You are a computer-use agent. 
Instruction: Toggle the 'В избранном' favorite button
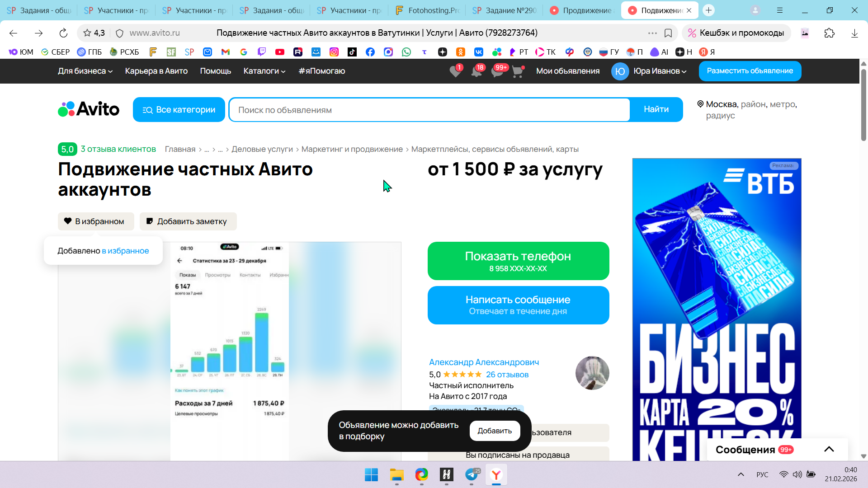(96, 221)
